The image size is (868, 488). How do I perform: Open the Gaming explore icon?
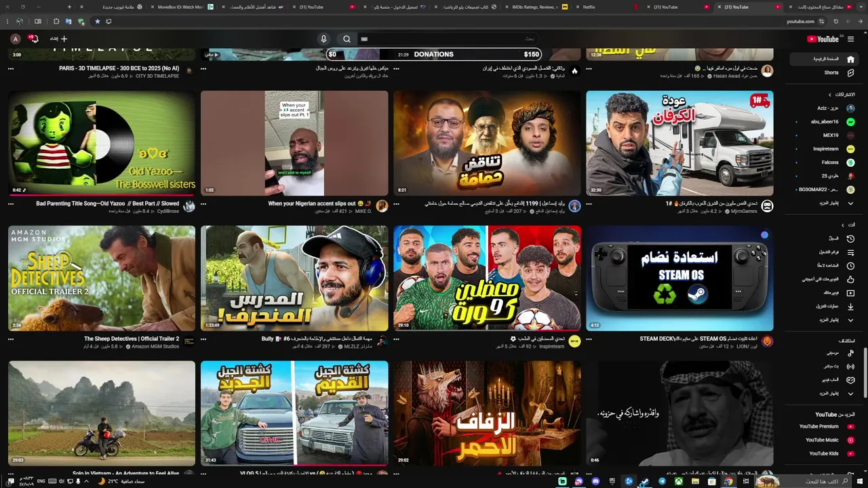pos(850,380)
